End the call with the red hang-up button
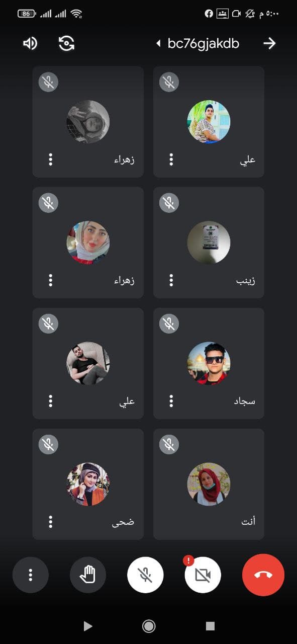Image resolution: width=297 pixels, height=644 pixels. coord(263,574)
